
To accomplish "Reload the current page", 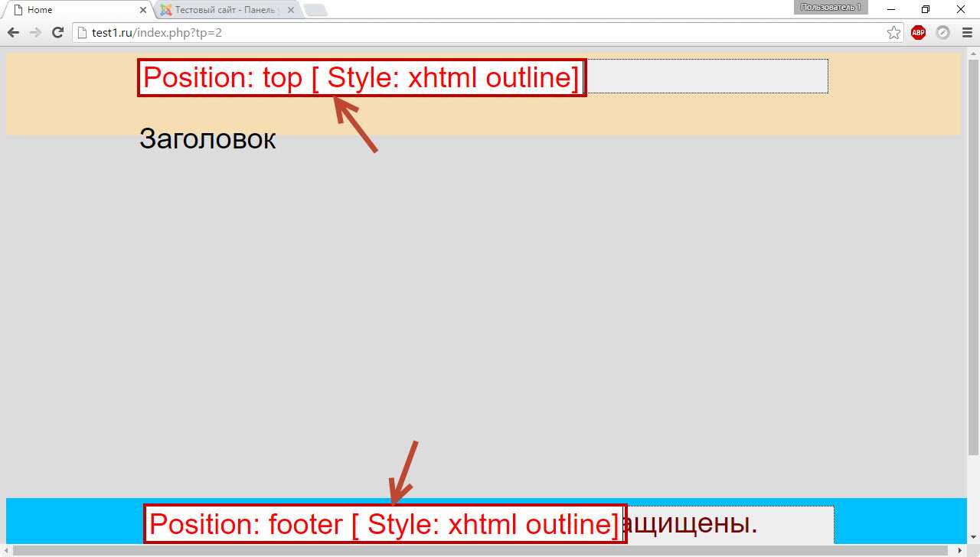I will 57,33.
